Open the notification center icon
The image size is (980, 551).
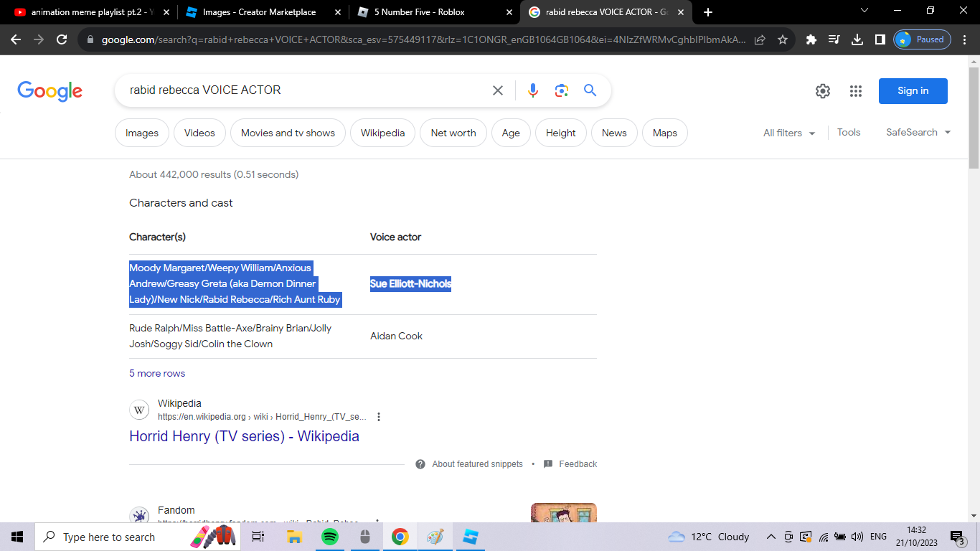(957, 537)
